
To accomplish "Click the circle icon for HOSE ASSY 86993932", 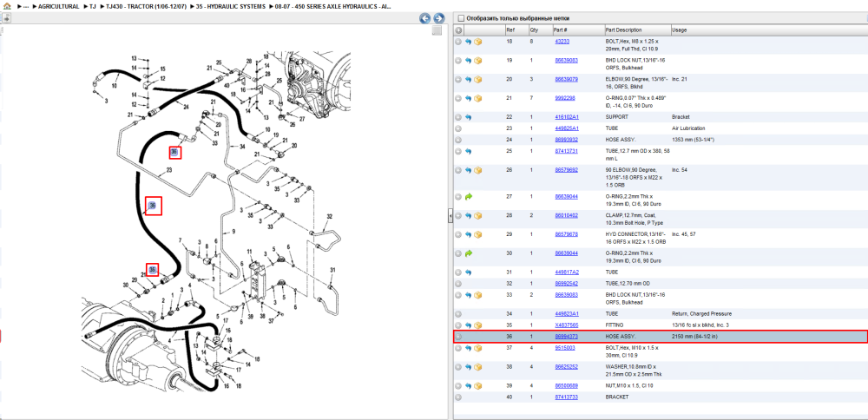I will [458, 140].
